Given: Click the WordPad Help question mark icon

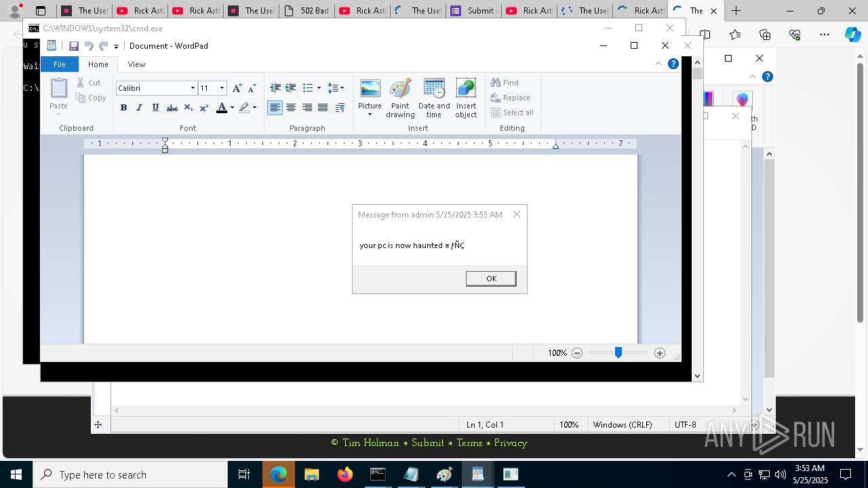Looking at the screenshot, I should point(673,64).
